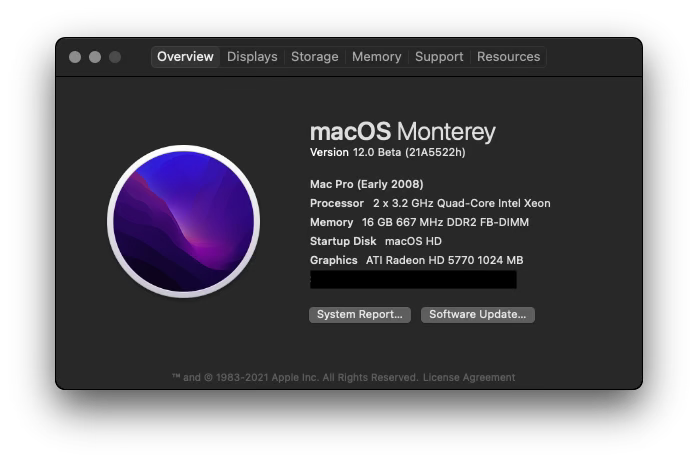
Task: Open the Support tab
Action: pyautogui.click(x=439, y=57)
